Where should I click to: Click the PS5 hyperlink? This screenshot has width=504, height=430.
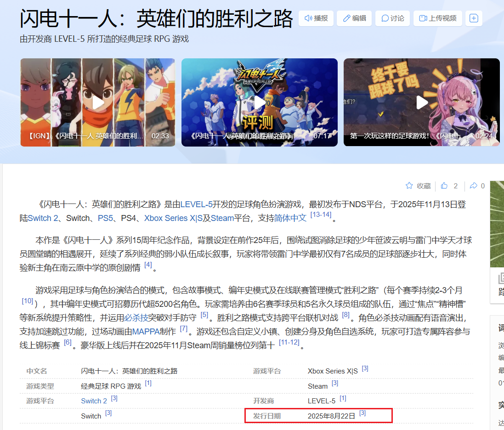105,218
